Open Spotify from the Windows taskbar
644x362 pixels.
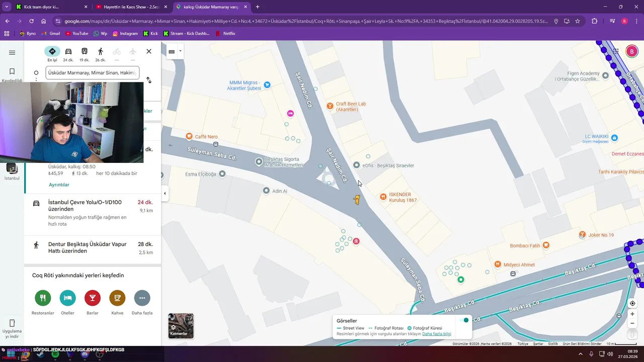pyautogui.click(x=55, y=354)
